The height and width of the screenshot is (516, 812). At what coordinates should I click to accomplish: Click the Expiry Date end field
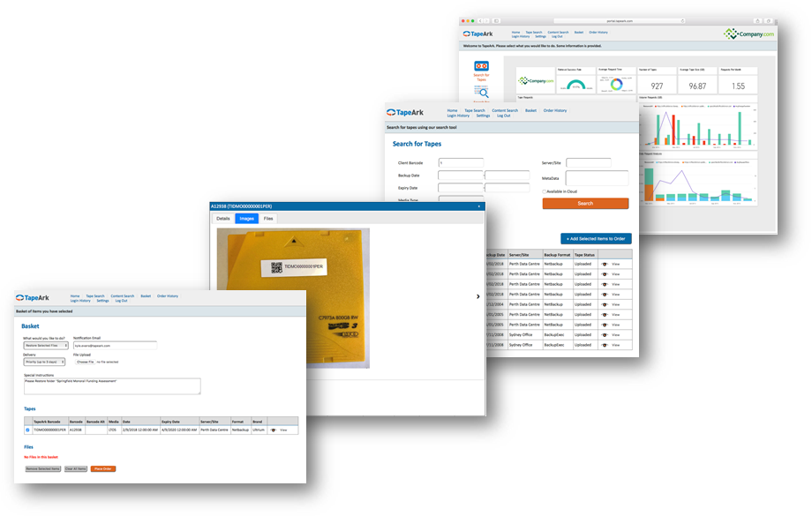tap(507, 187)
